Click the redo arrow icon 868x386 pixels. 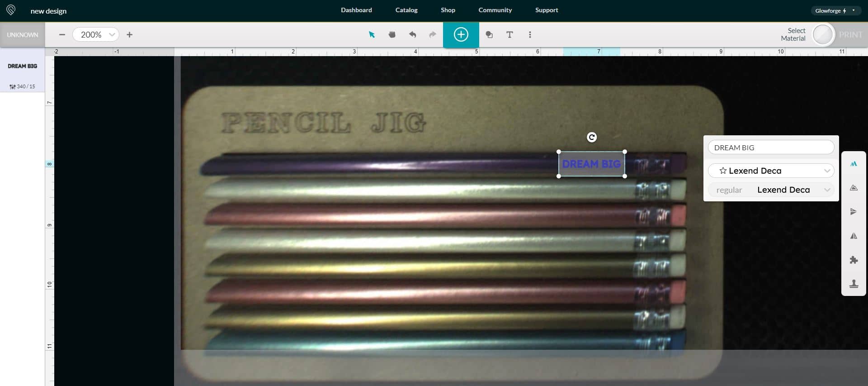(x=433, y=34)
